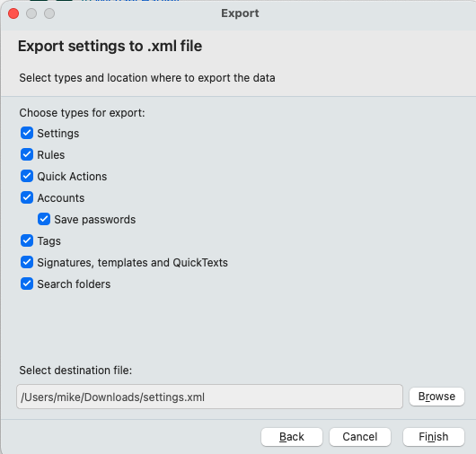Click the zoom window button
Screen dimensions: 476x454
coord(49,13)
